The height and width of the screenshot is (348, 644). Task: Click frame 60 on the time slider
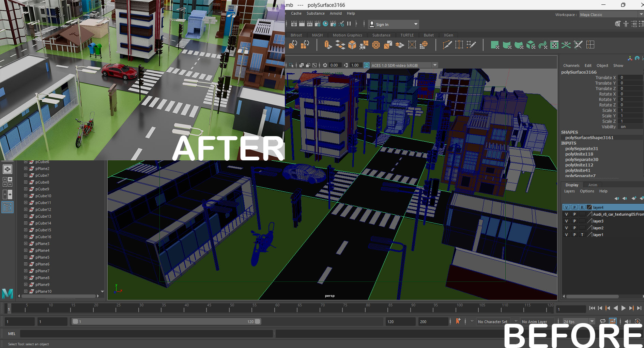pos(275,308)
